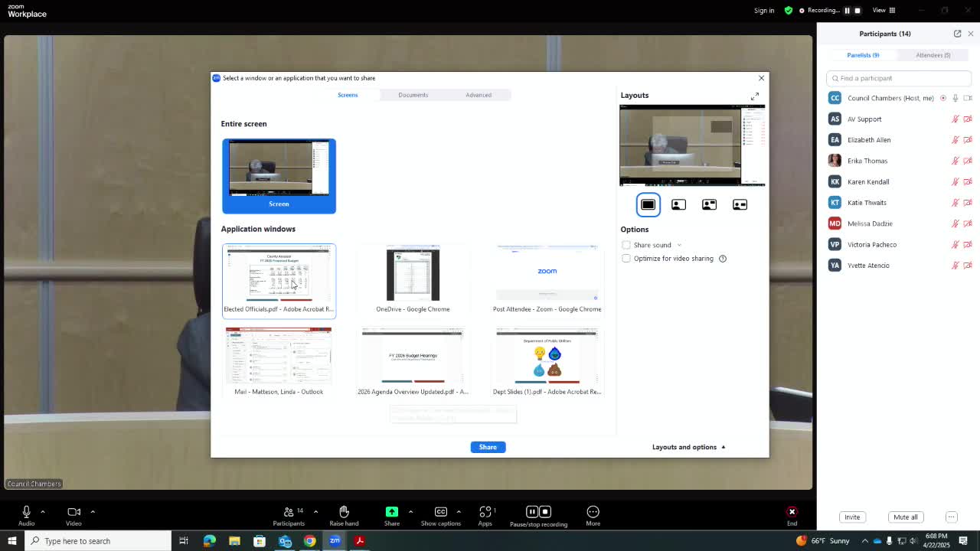Screen dimensions: 980x551
Task: Select the Elected Officials.pdf window thumbnail
Action: click(279, 280)
